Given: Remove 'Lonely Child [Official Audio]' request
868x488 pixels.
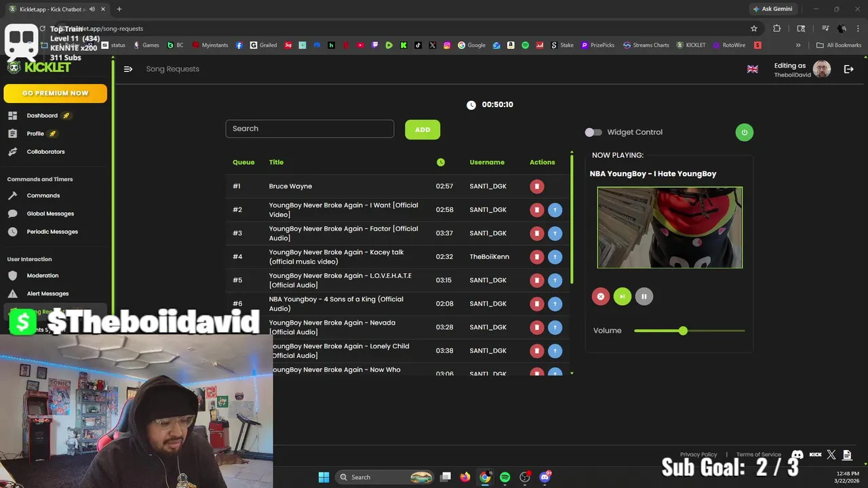Looking at the screenshot, I should [x=536, y=350].
